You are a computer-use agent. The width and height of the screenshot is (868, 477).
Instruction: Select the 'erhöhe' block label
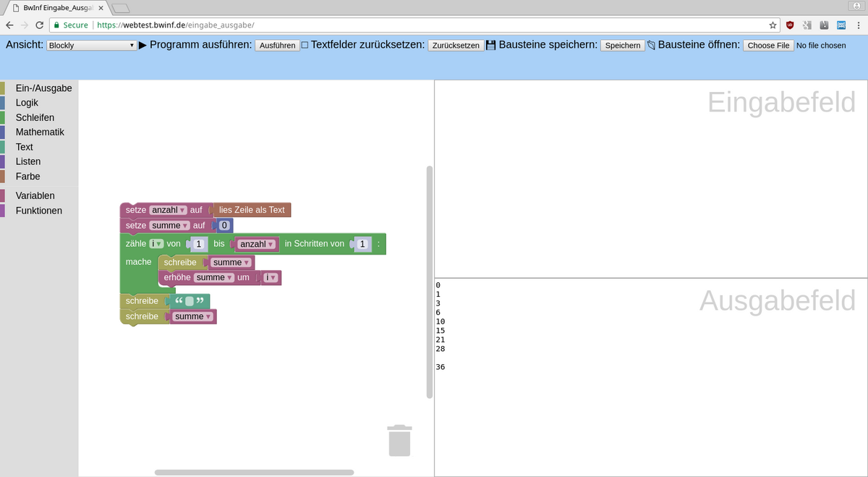[177, 277]
